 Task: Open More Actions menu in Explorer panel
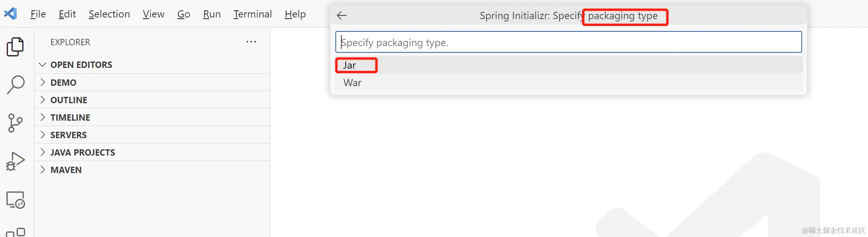tap(251, 42)
